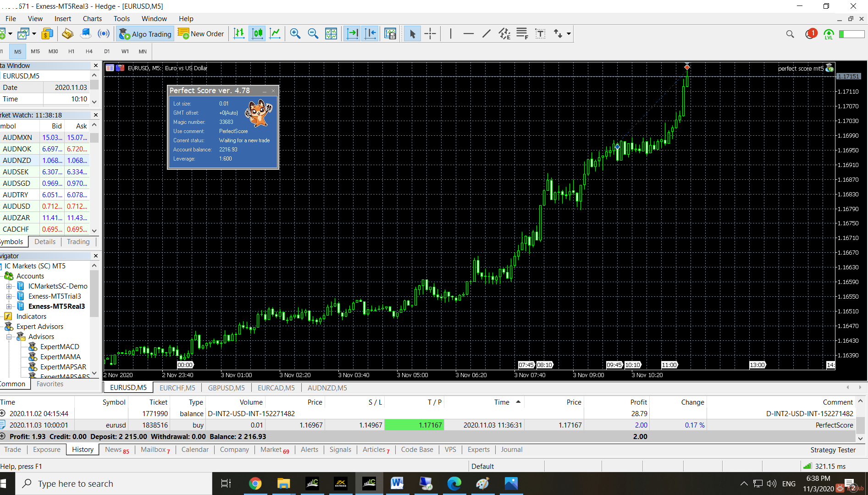Open Chrome from the taskbar
The height and width of the screenshot is (495, 868).
click(255, 484)
